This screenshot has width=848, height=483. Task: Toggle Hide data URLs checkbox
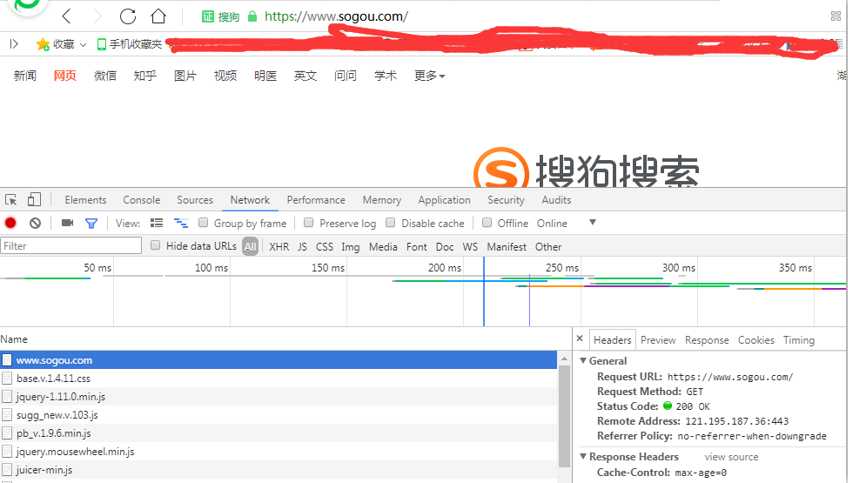click(155, 245)
